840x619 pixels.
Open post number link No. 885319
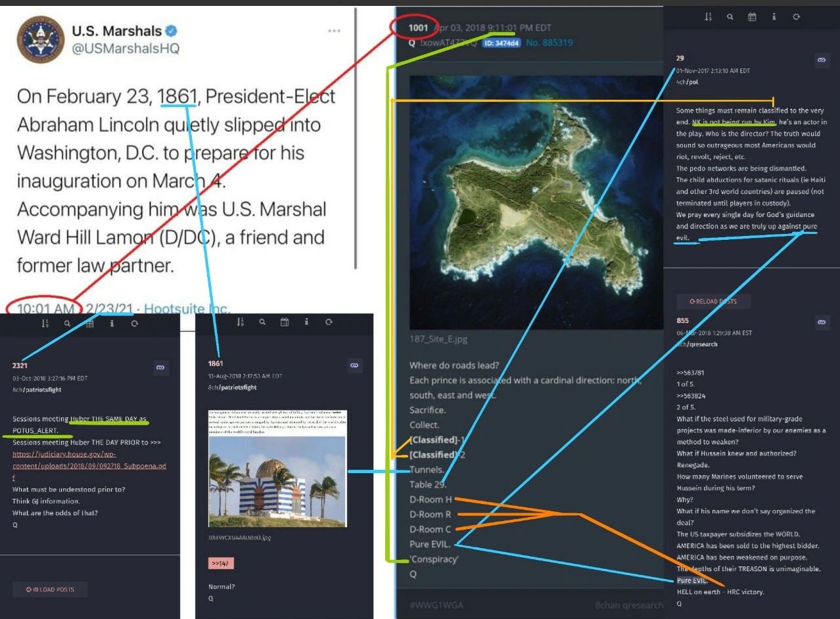[x=551, y=43]
